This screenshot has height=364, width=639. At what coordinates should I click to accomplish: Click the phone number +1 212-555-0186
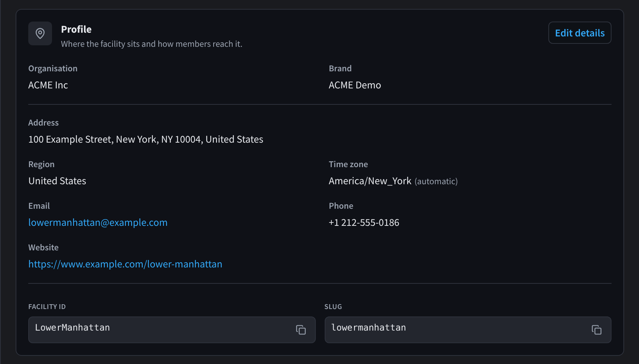point(364,222)
